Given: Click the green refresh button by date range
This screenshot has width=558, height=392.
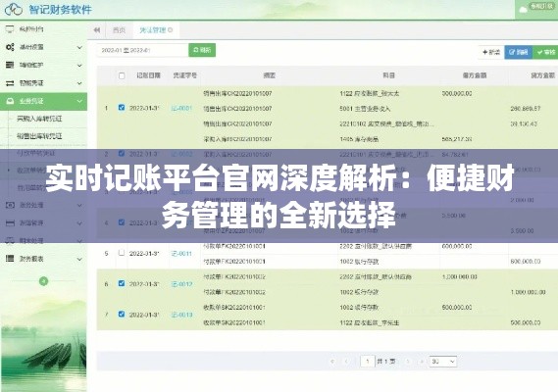Looking at the screenshot, I should 202,50.
